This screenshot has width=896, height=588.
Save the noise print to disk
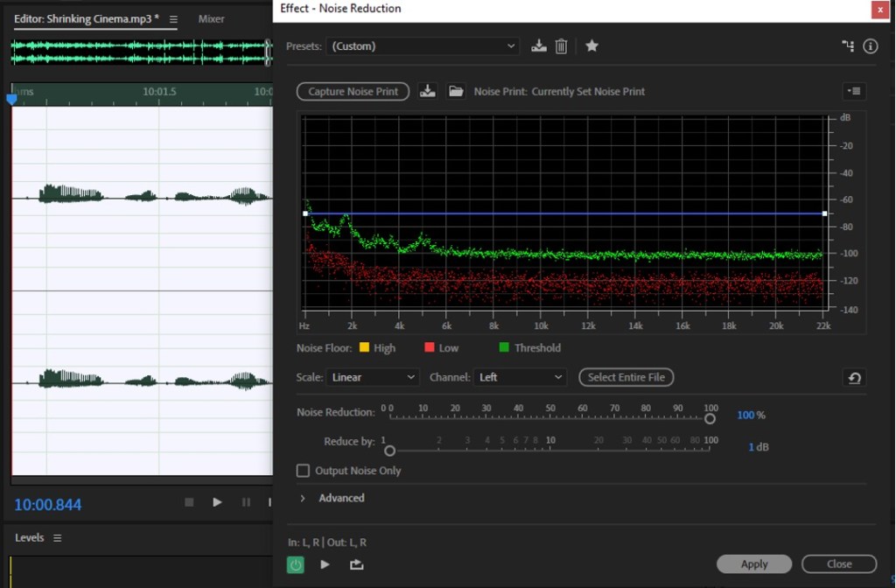click(x=427, y=91)
